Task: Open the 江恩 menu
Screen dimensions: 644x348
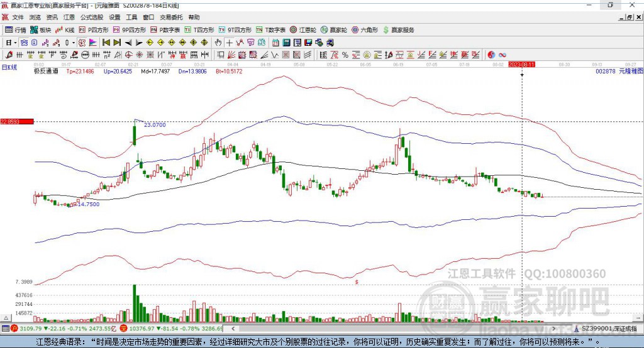Action: [x=69, y=17]
